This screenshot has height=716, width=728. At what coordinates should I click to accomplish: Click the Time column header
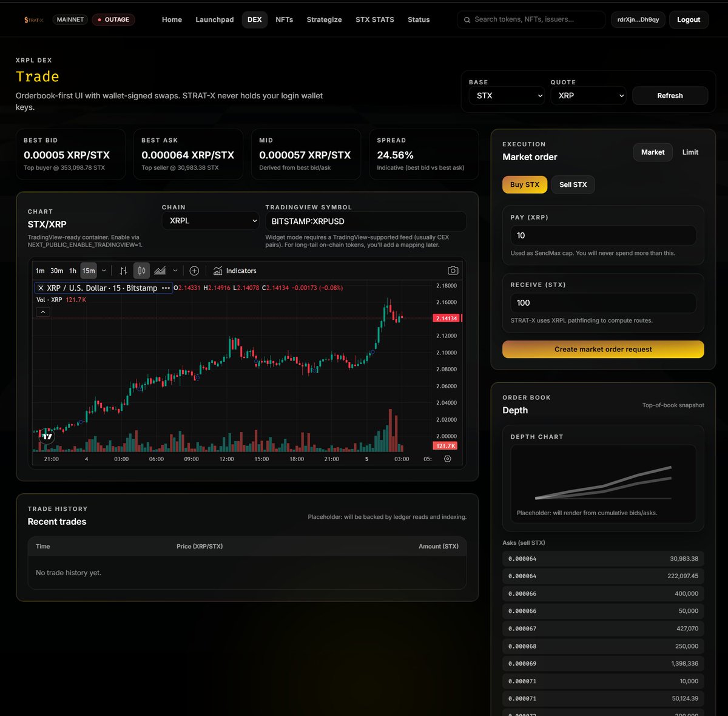point(42,547)
